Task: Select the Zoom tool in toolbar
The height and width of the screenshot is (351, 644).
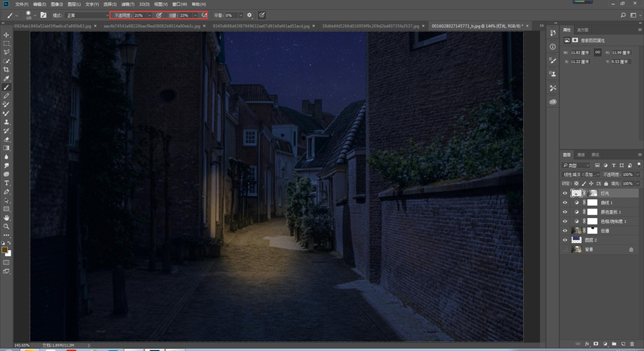Action: [6, 226]
